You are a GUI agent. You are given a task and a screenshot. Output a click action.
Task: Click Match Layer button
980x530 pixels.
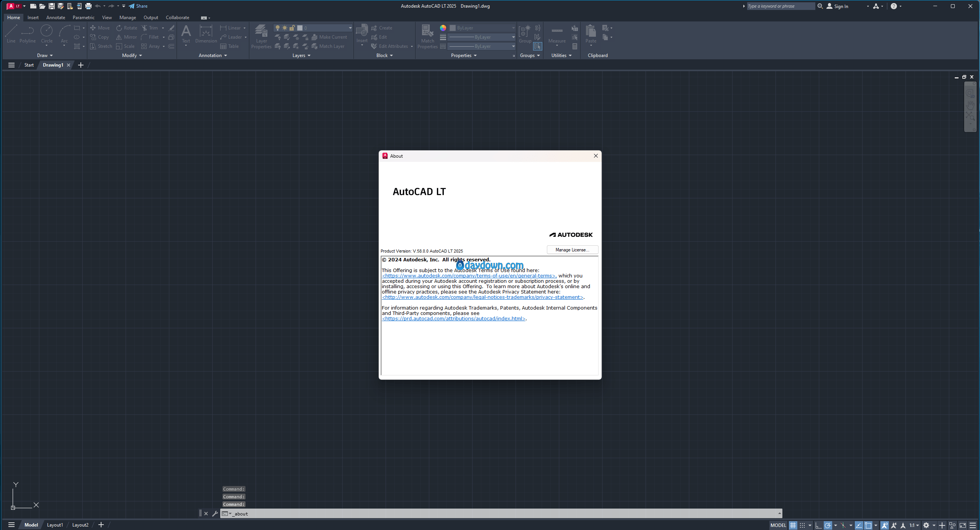[x=328, y=46]
